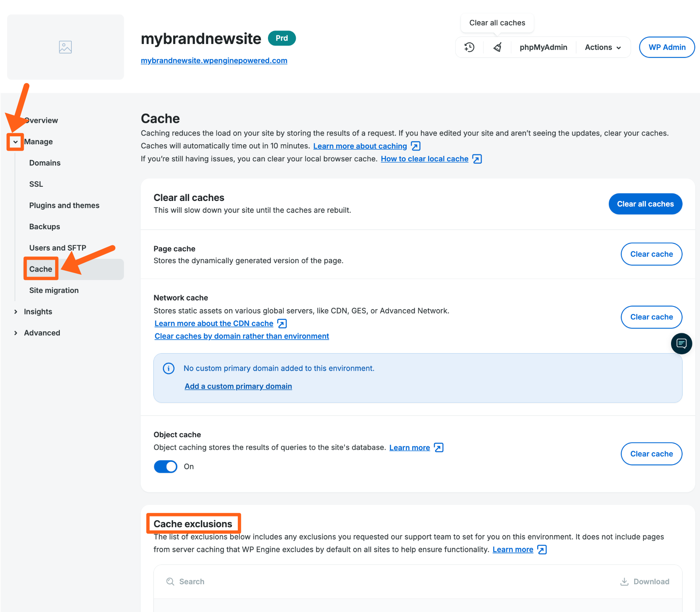Collapse the Manage sidebar section
Screen dimensions: 700x612
15,142
